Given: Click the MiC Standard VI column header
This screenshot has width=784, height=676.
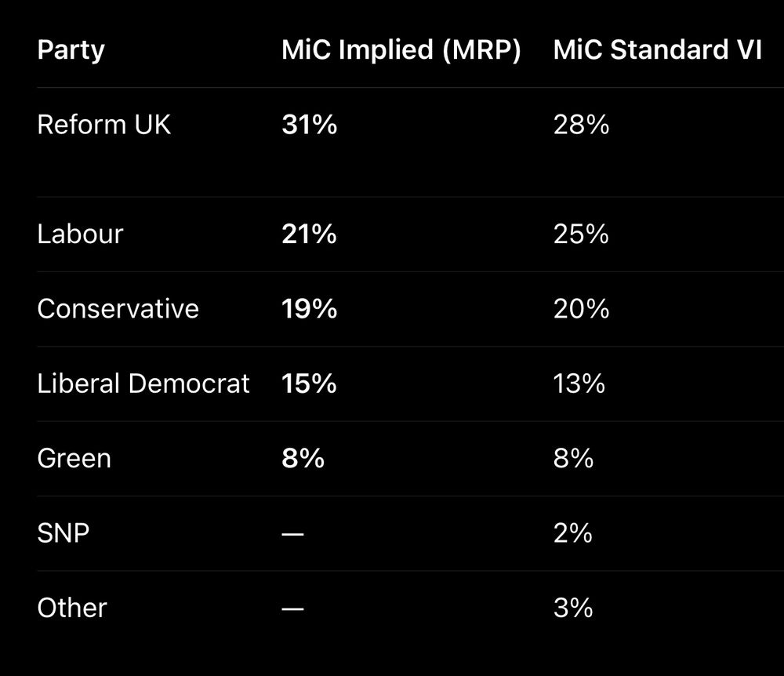Looking at the screenshot, I should point(657,50).
